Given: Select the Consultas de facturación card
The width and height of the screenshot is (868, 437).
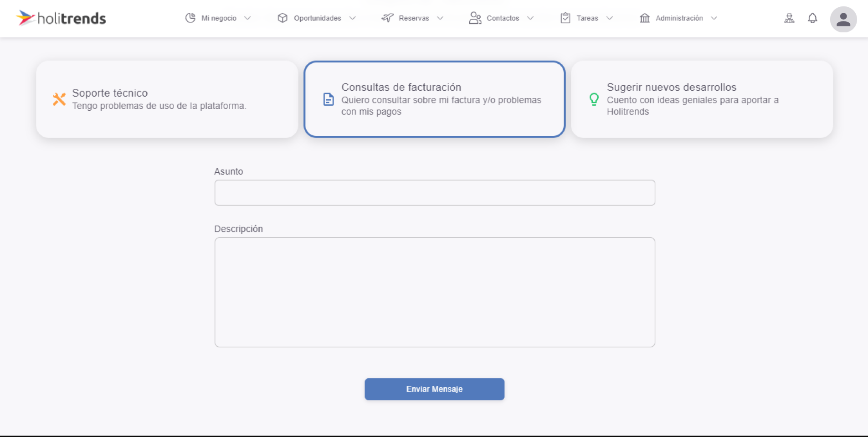Looking at the screenshot, I should point(435,99).
